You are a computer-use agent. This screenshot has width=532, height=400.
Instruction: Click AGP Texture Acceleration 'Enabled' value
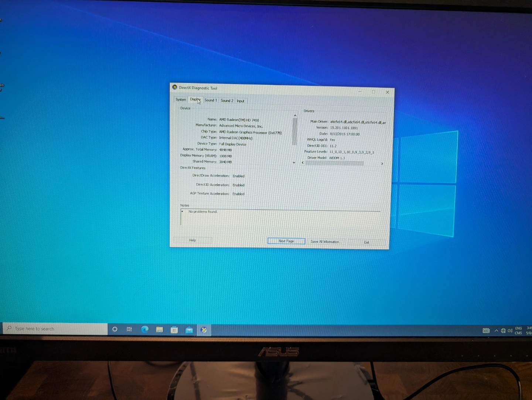(x=238, y=194)
